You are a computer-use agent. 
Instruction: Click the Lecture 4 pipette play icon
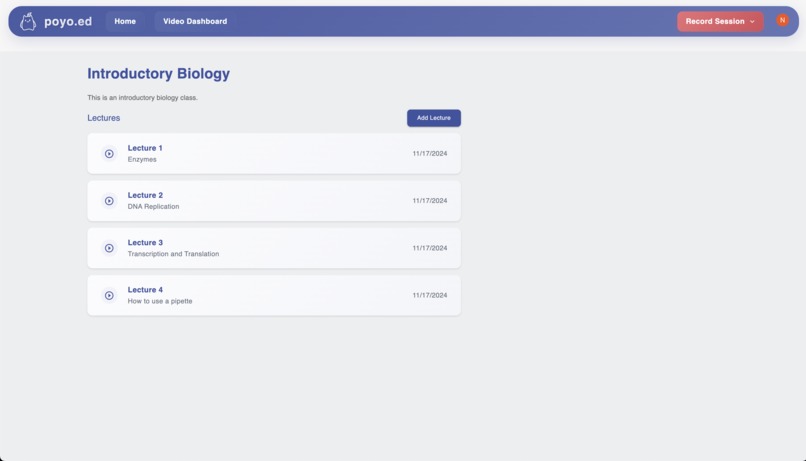coord(109,296)
